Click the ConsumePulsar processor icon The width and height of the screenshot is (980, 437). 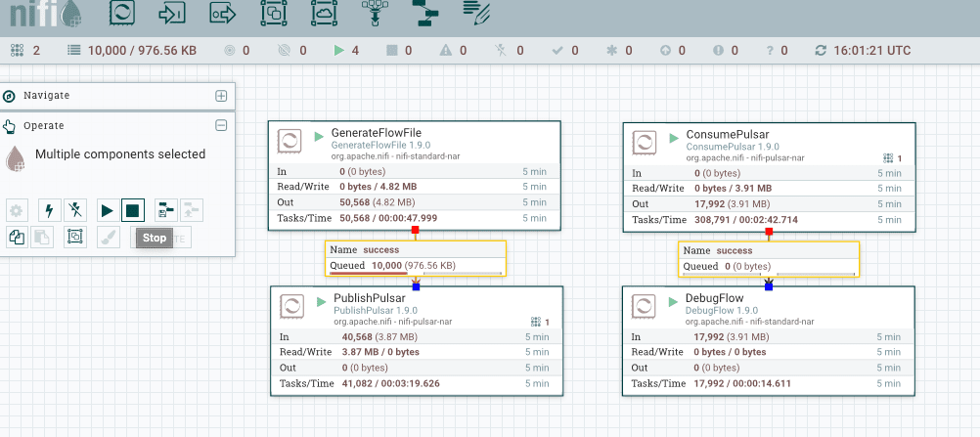pyautogui.click(x=645, y=143)
